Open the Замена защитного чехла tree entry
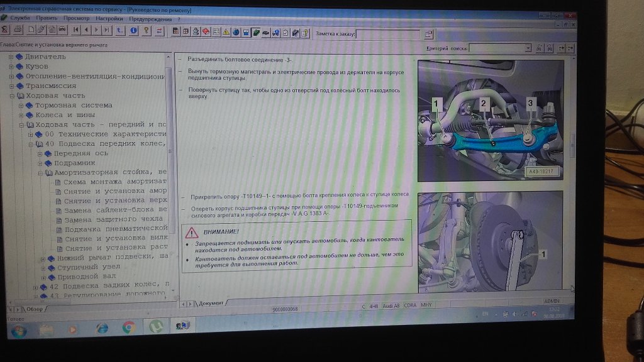This screenshot has height=362, width=644. (116, 219)
